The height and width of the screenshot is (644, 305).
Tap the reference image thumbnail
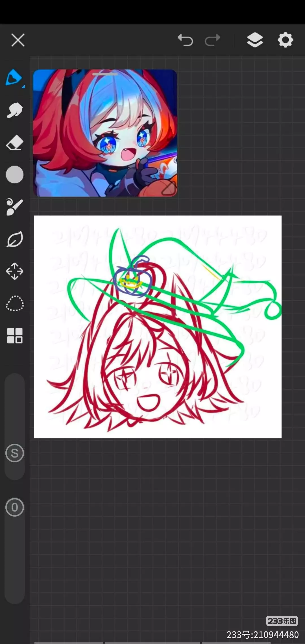(105, 133)
